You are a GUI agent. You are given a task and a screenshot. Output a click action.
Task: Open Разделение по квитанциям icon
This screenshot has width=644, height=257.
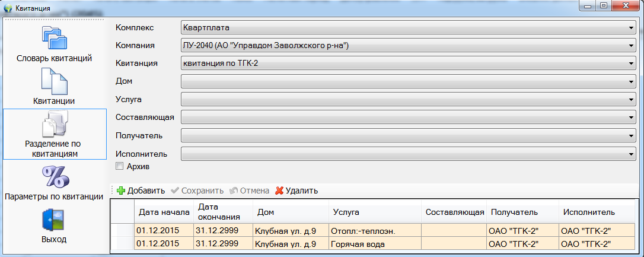pyautogui.click(x=54, y=125)
